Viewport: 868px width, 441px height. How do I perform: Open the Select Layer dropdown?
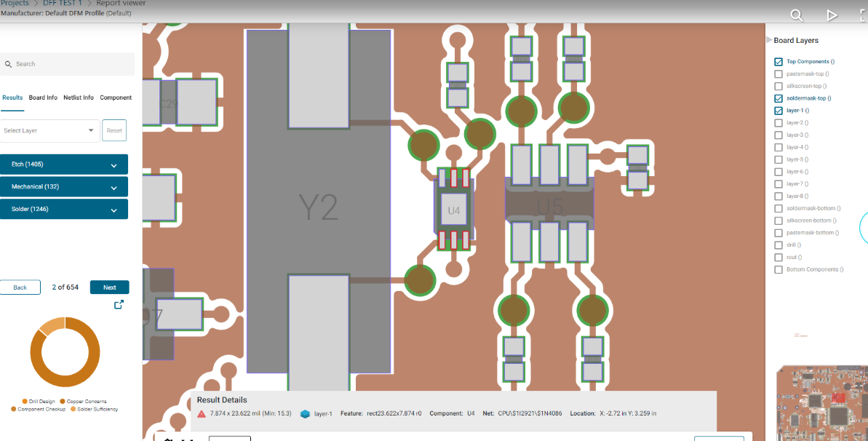pyautogui.click(x=49, y=131)
